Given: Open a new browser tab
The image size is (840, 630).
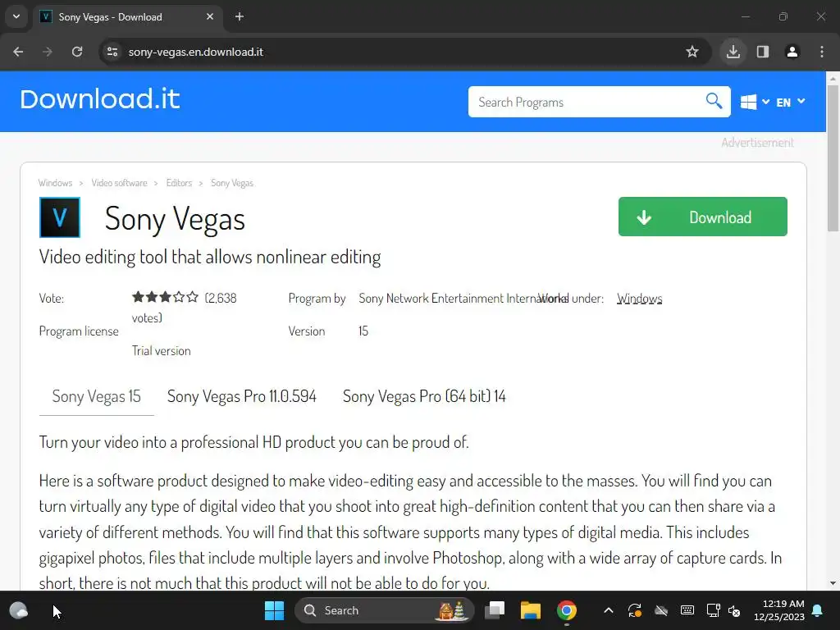Looking at the screenshot, I should pyautogui.click(x=240, y=16).
